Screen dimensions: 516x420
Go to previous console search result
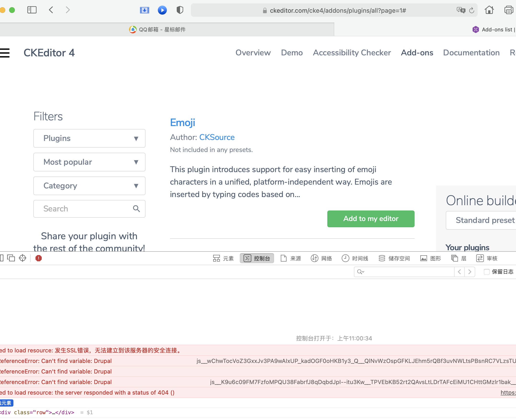point(459,272)
